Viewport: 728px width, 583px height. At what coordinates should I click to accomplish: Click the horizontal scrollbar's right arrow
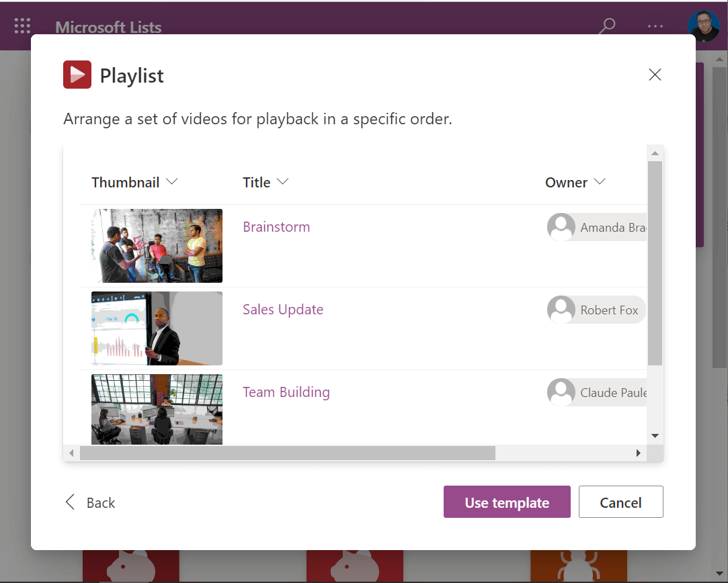(x=638, y=453)
